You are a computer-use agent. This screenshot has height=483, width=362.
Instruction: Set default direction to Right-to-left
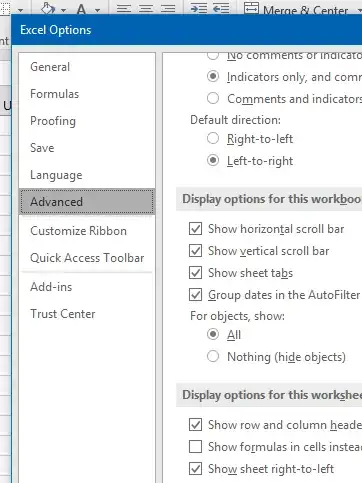tap(213, 138)
